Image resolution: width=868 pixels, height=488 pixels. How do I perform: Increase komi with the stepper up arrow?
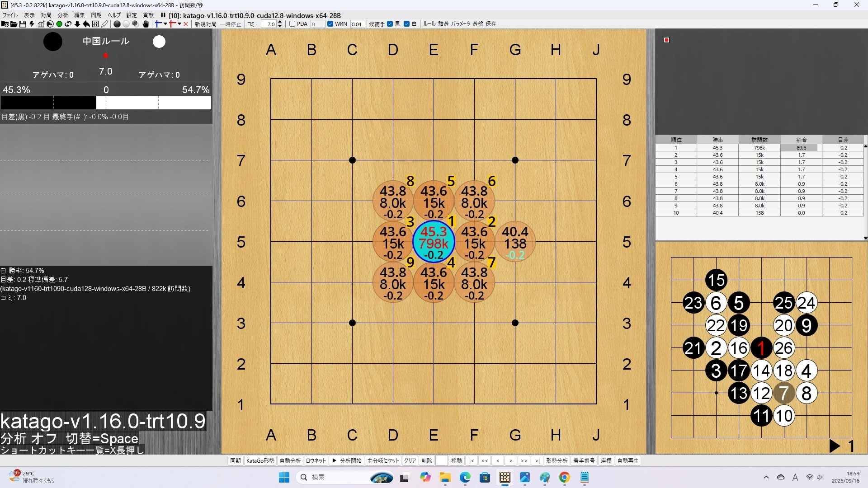pyautogui.click(x=280, y=22)
